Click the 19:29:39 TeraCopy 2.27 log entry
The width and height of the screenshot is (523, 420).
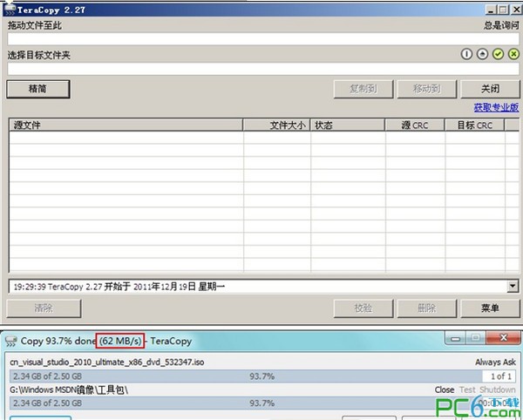pyautogui.click(x=119, y=287)
